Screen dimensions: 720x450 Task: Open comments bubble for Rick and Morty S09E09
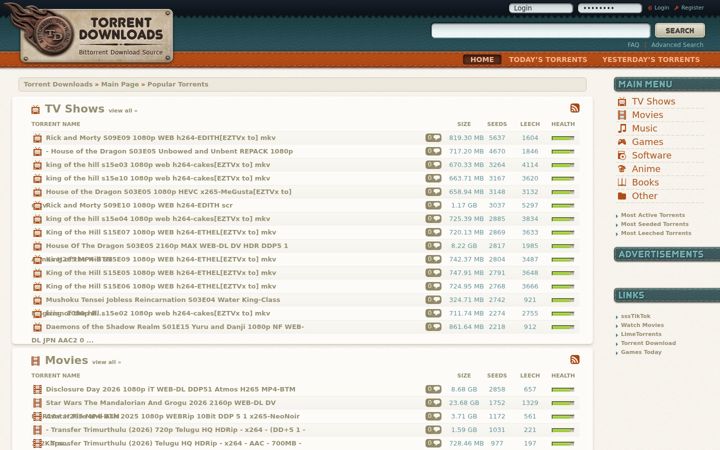coord(433,138)
